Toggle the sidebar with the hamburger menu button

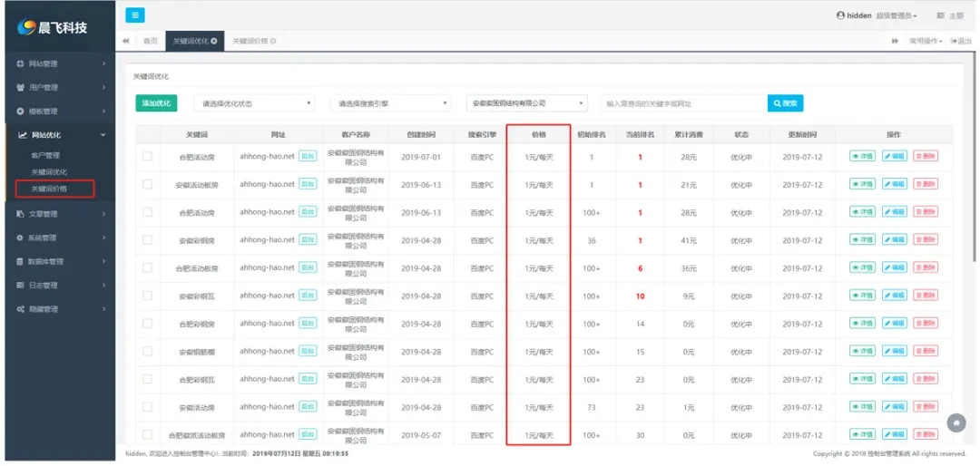(x=135, y=15)
